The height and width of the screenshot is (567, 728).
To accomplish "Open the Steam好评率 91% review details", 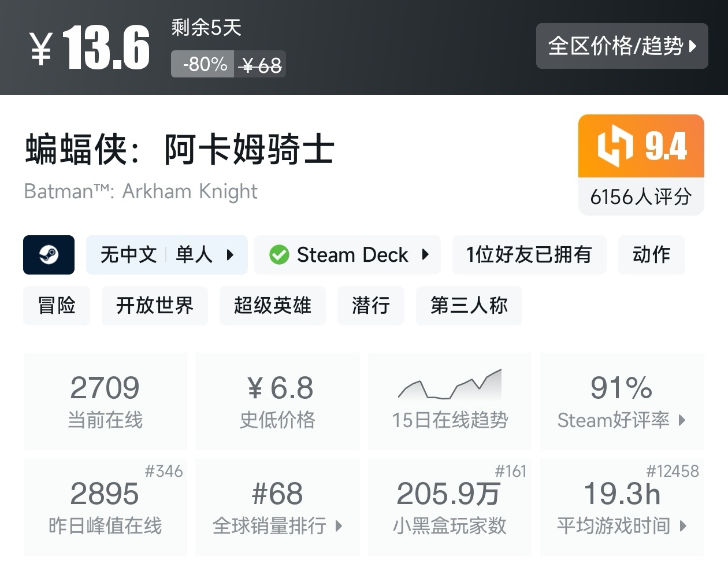I will (622, 401).
